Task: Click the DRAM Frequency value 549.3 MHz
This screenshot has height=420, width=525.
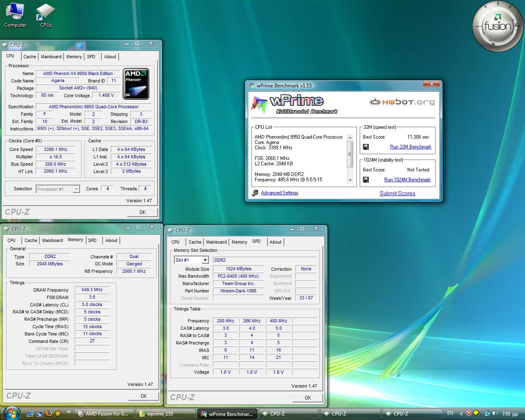Action: [x=92, y=290]
